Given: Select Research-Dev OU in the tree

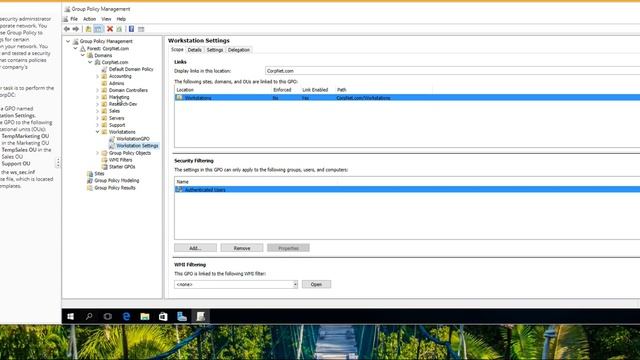Looking at the screenshot, I should pos(123,104).
